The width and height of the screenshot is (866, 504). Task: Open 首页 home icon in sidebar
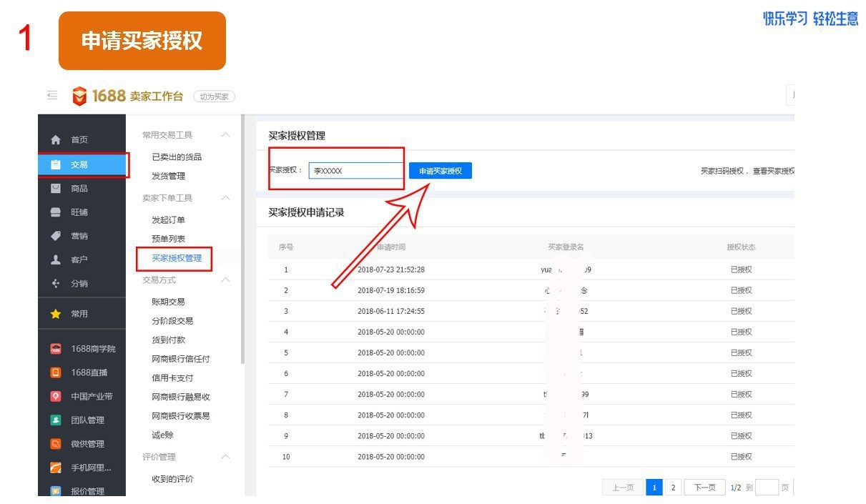56,140
